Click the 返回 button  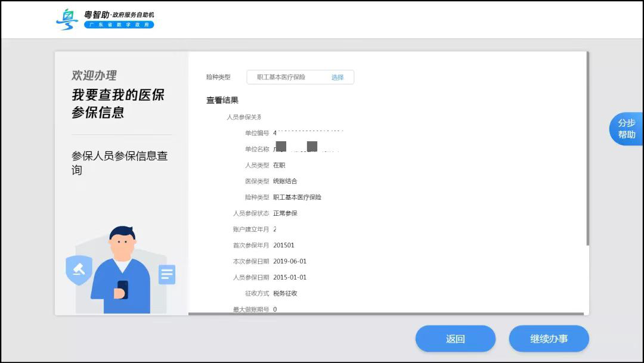[x=455, y=339]
